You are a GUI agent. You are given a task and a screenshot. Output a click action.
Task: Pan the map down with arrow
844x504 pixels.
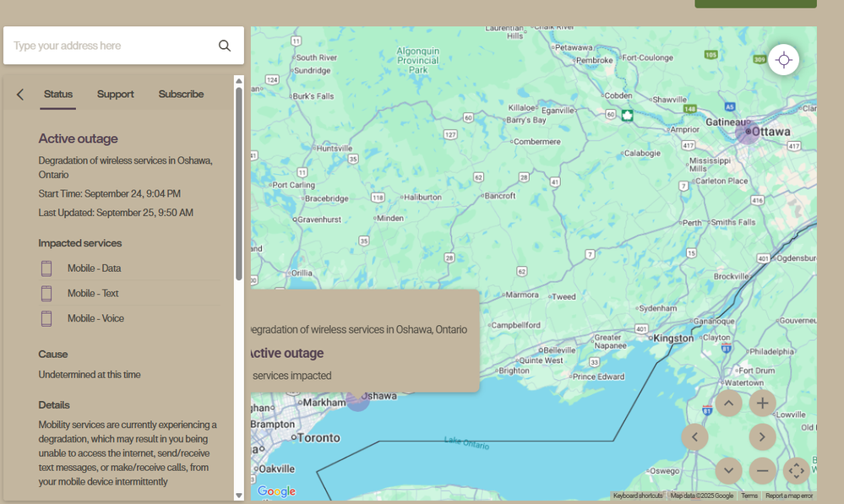(728, 470)
